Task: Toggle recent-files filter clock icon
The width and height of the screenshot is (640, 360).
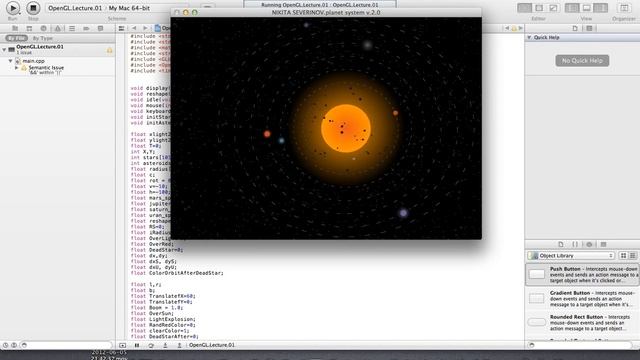Action: [x=5, y=345]
